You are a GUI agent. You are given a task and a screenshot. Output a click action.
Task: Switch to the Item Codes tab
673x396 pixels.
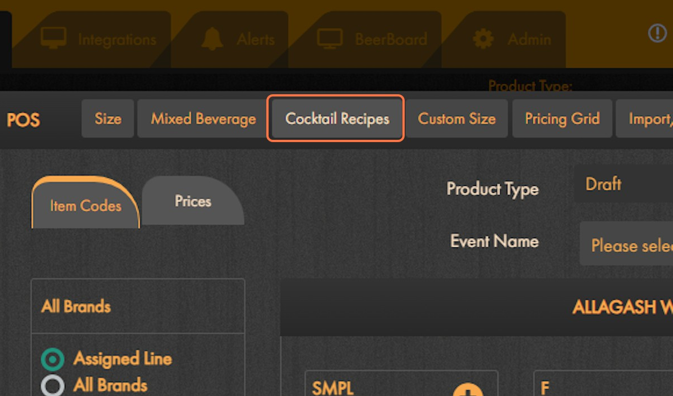(85, 203)
